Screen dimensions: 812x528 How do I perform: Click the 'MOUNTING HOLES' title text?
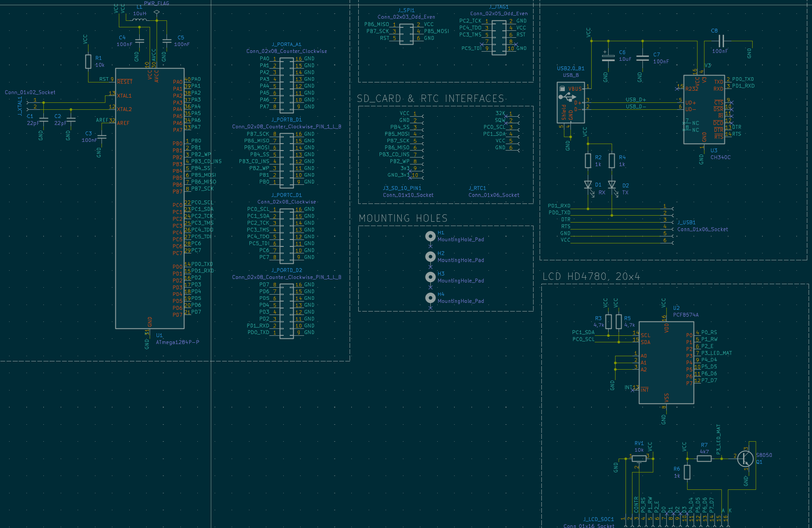tap(403, 218)
